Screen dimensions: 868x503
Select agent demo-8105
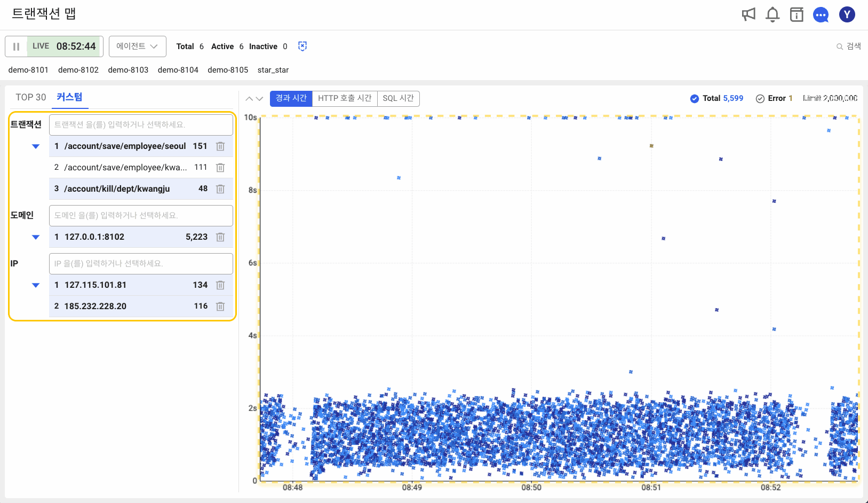coord(228,70)
